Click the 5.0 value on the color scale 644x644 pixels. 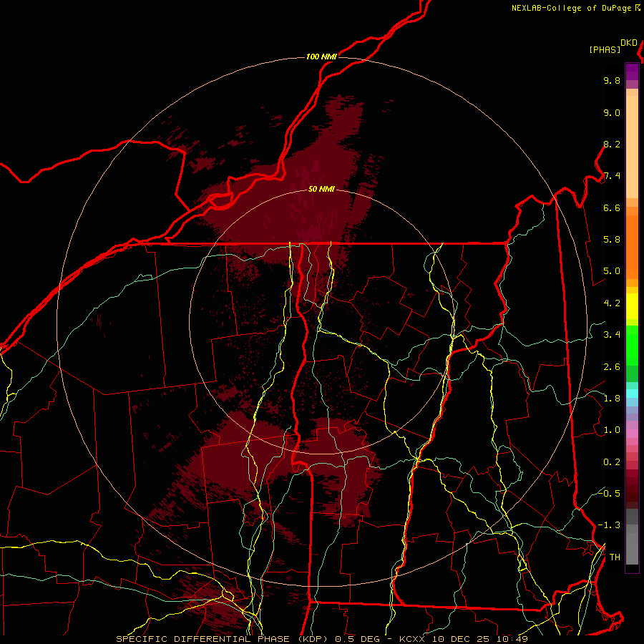[x=612, y=271]
